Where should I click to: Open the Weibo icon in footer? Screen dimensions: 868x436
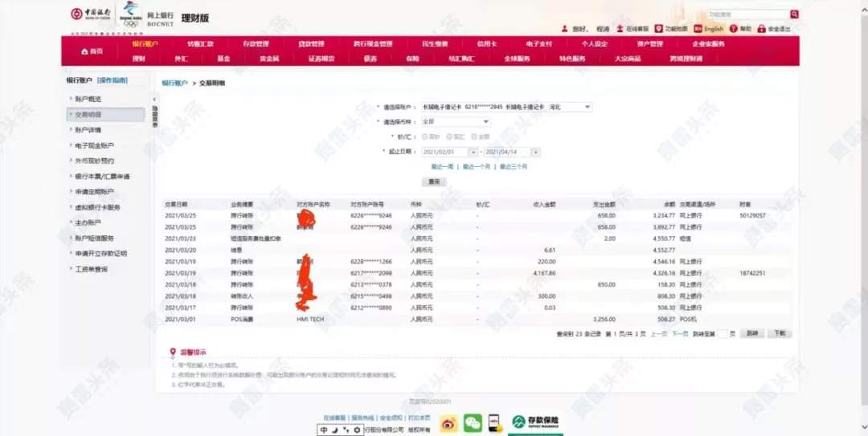click(x=449, y=423)
